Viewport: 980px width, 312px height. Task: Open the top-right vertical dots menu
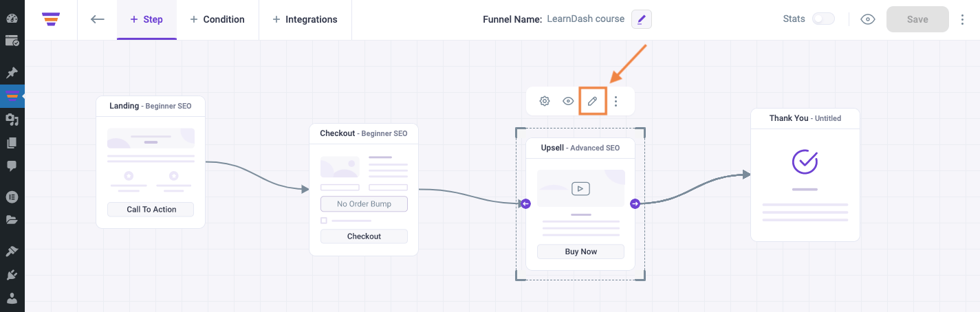click(x=963, y=19)
